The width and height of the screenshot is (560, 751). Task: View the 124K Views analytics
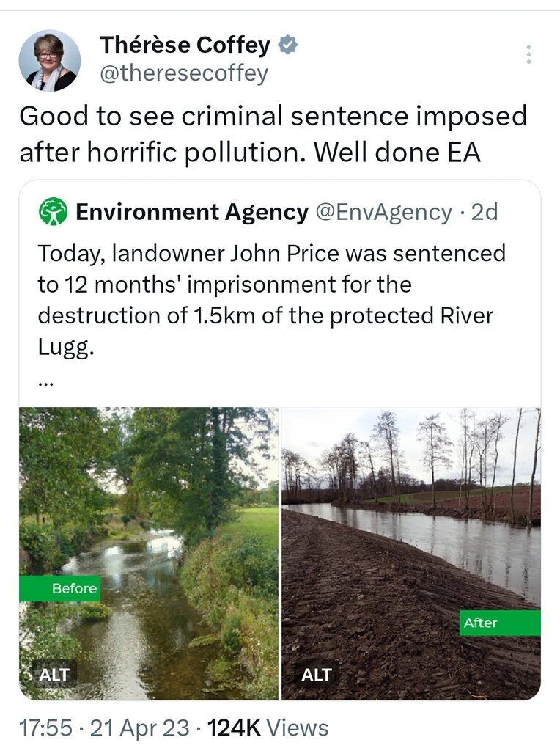(x=268, y=728)
